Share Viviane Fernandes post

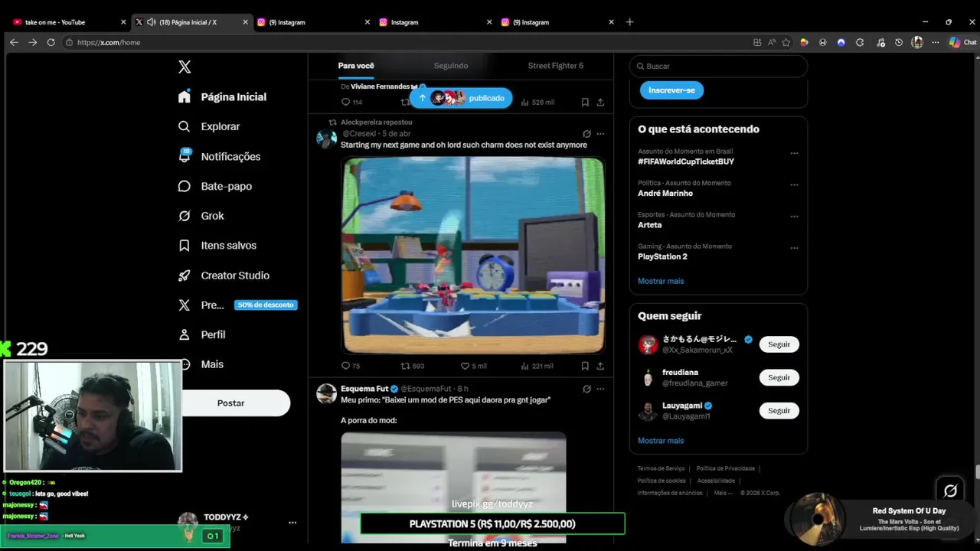pyautogui.click(x=600, y=102)
